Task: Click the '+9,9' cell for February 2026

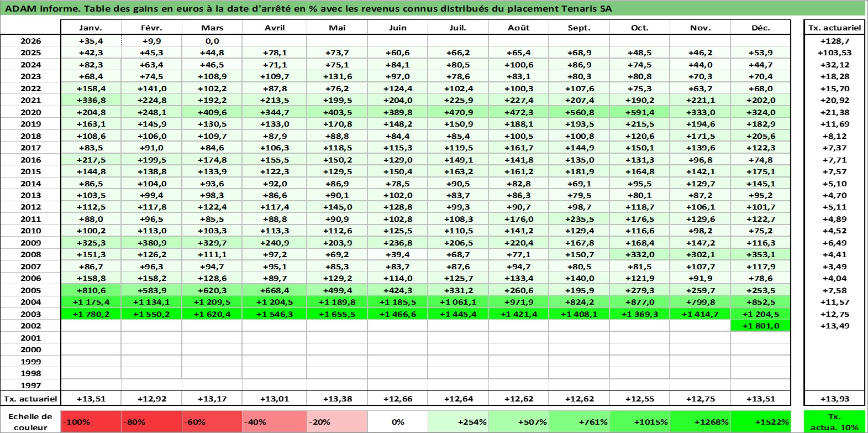Action: pyautogui.click(x=151, y=41)
